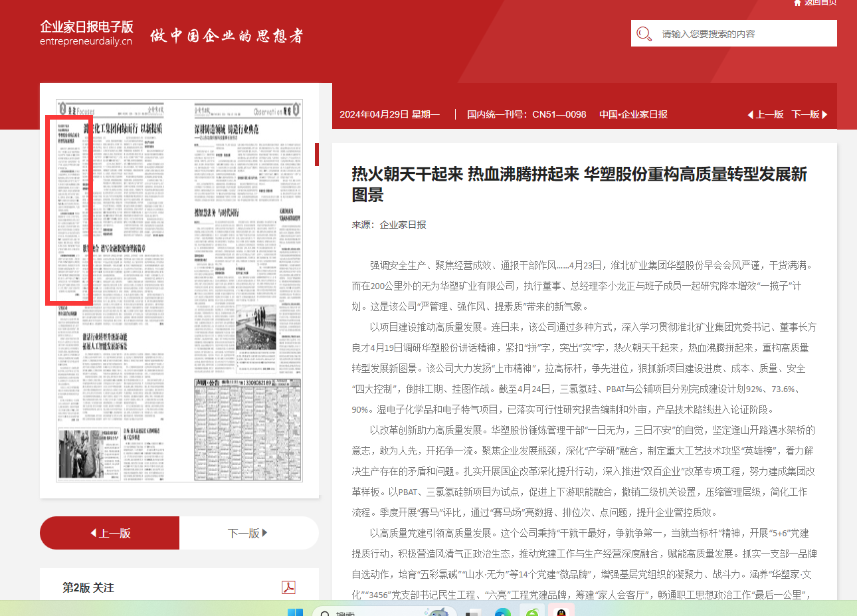Click the 中国·企业家日报 header label
This screenshot has width=857, height=616.
[x=633, y=114]
